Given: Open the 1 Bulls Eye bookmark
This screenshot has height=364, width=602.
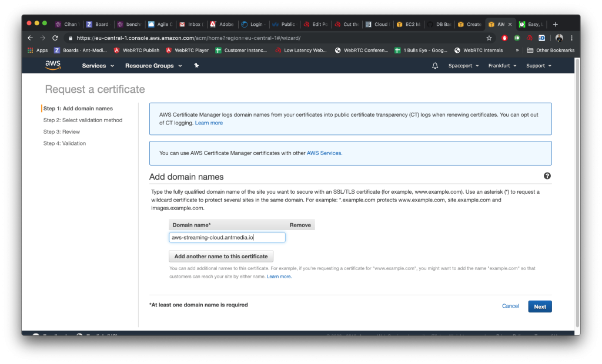Looking at the screenshot, I should [x=421, y=50].
